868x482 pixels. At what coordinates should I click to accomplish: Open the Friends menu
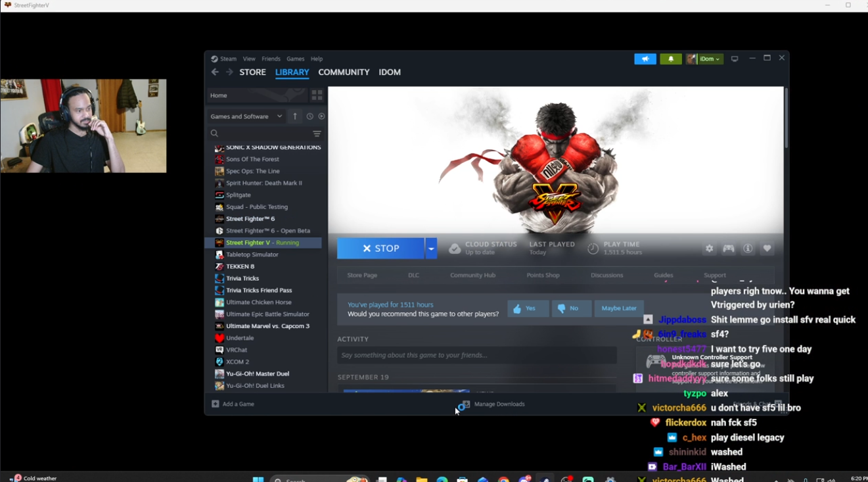271,59
